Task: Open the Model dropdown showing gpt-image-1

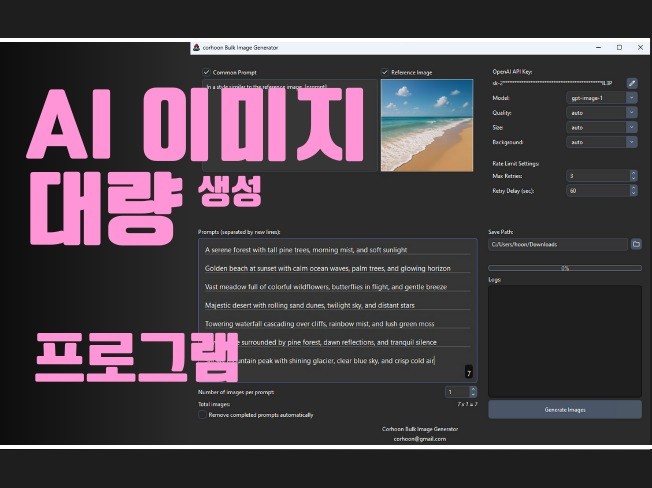Action: coord(602,98)
